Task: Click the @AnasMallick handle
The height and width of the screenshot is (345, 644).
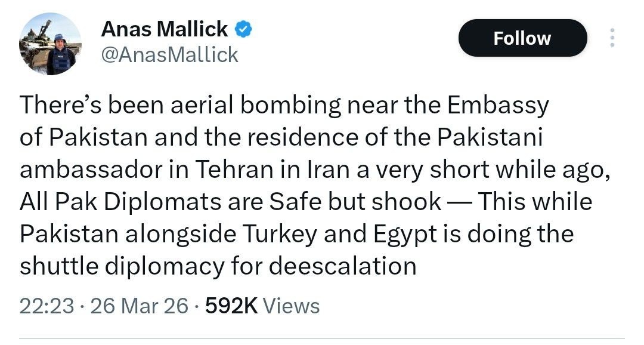Action: point(169,54)
